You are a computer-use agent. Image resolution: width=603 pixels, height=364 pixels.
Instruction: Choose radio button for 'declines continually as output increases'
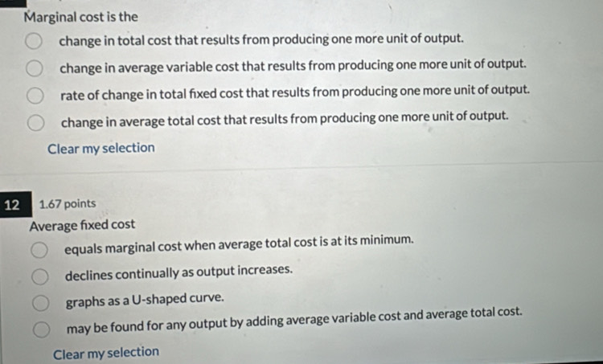click(x=39, y=276)
